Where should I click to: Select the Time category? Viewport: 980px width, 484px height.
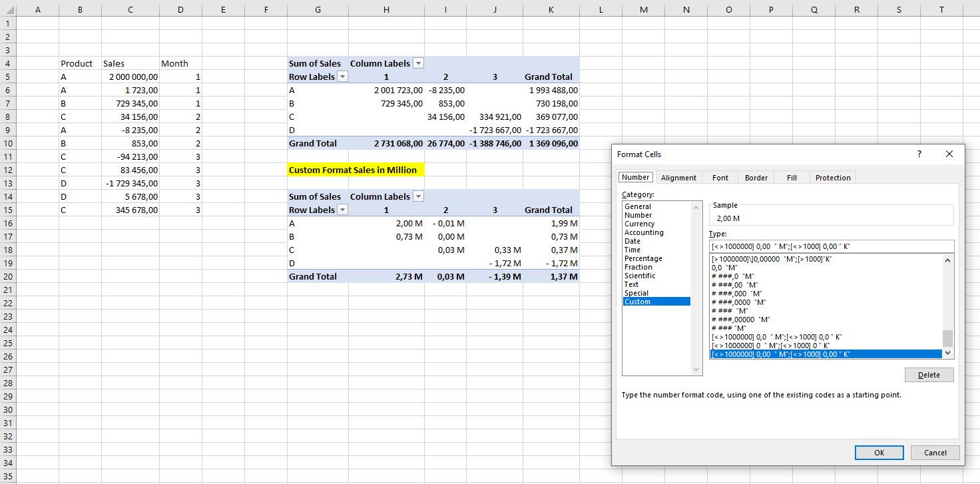[656, 250]
